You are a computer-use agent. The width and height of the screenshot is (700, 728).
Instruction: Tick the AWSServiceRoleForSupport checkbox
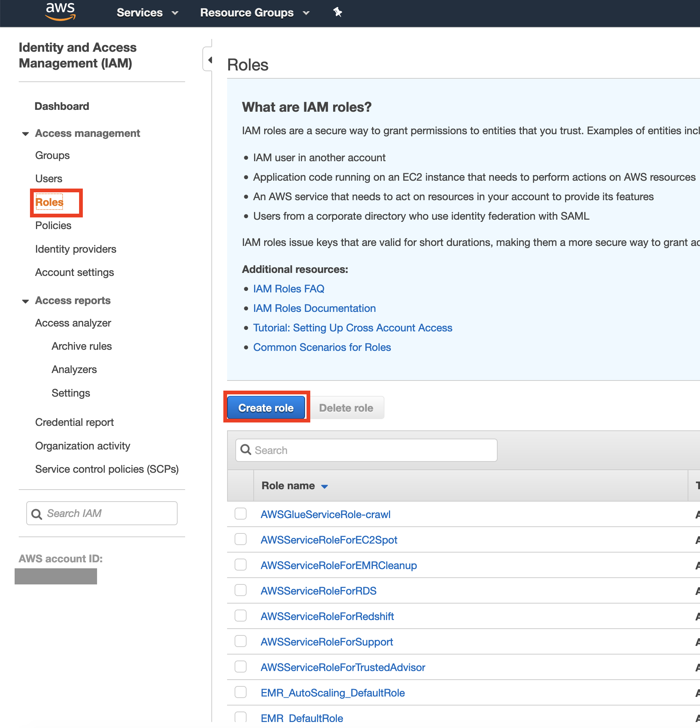point(241,641)
